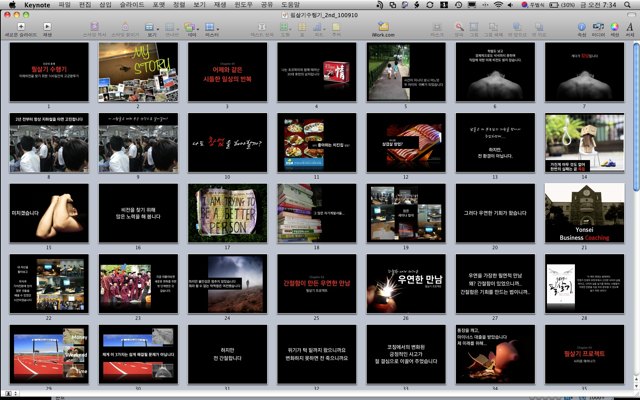Click the Send Backward toolbar icon
This screenshot has height=400, width=640.
pos(539,27)
